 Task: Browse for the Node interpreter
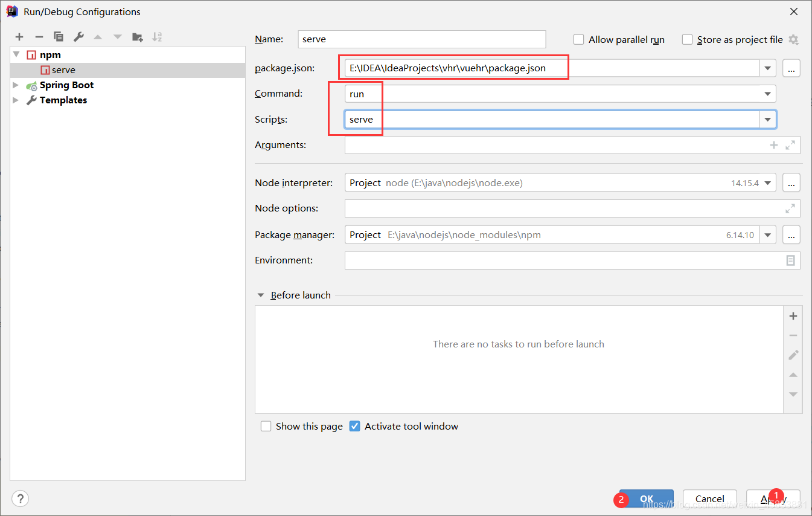tap(791, 182)
